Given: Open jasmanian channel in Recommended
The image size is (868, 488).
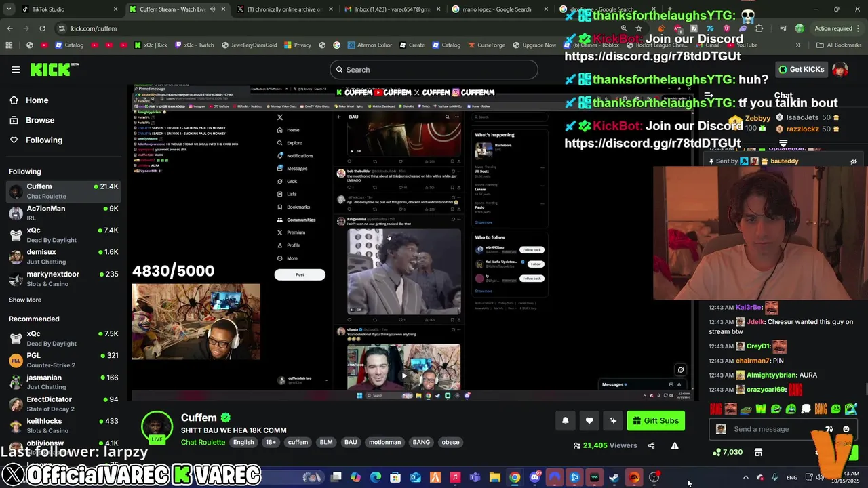Looking at the screenshot, I should pos(64,382).
